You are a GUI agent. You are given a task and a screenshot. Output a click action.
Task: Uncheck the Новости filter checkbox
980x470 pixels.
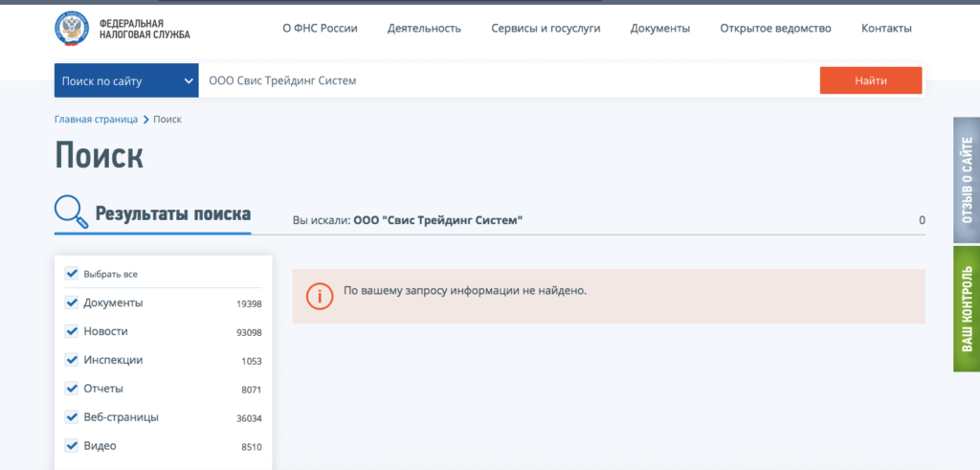[x=71, y=331]
